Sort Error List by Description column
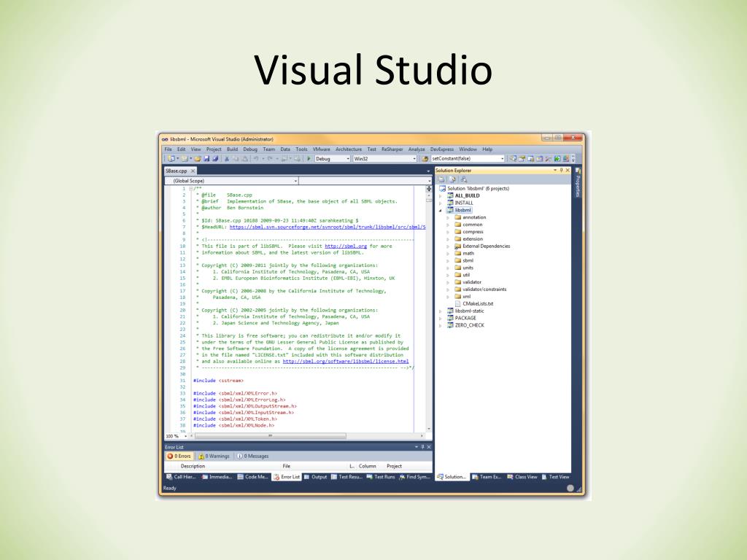This screenshot has height=560, width=747. click(193, 466)
